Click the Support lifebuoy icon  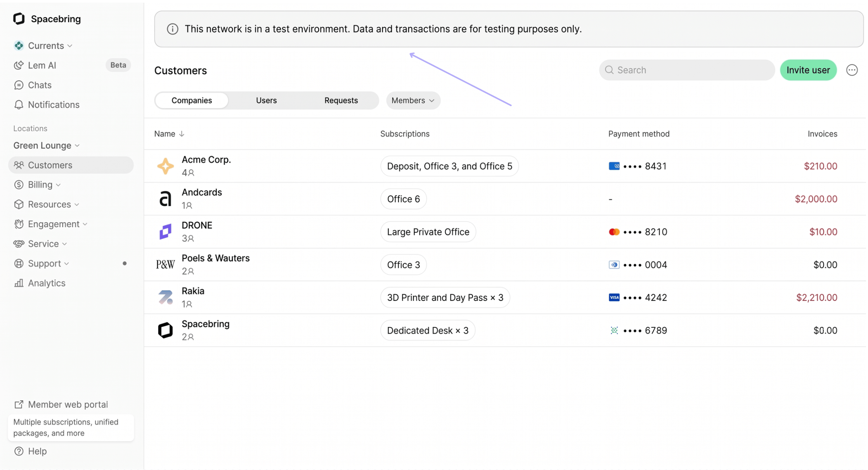tap(19, 263)
